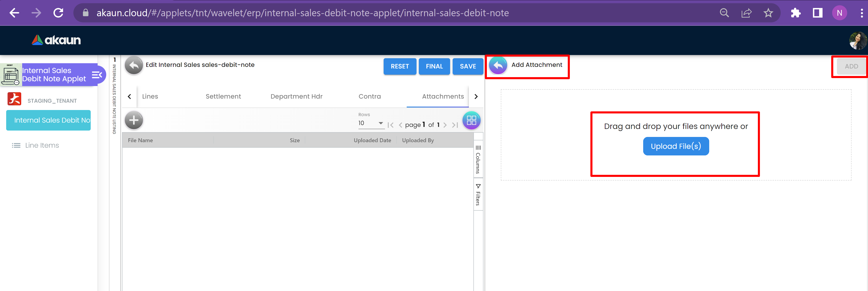Bookmark page with star icon
Viewport: 868px width, 291px height.
coord(768,13)
